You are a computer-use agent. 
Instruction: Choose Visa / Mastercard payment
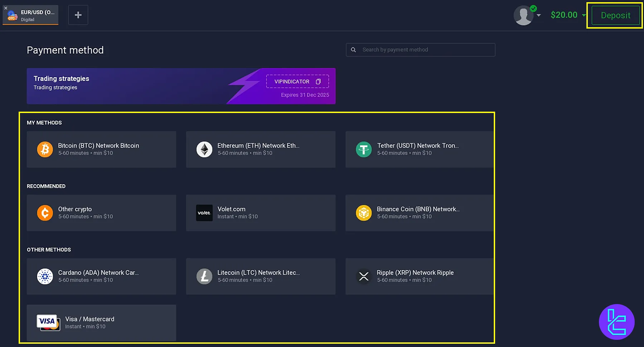pyautogui.click(x=101, y=323)
